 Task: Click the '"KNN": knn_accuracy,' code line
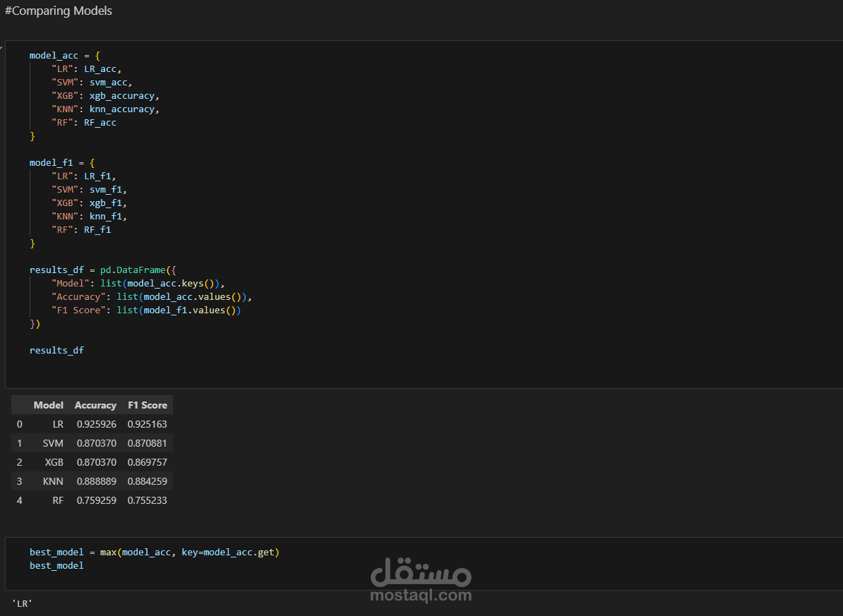point(105,109)
